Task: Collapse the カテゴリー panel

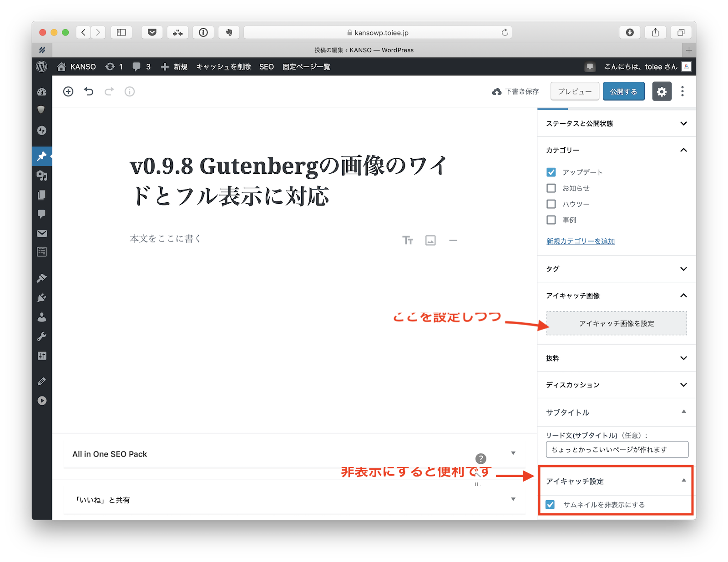Action: point(617,150)
